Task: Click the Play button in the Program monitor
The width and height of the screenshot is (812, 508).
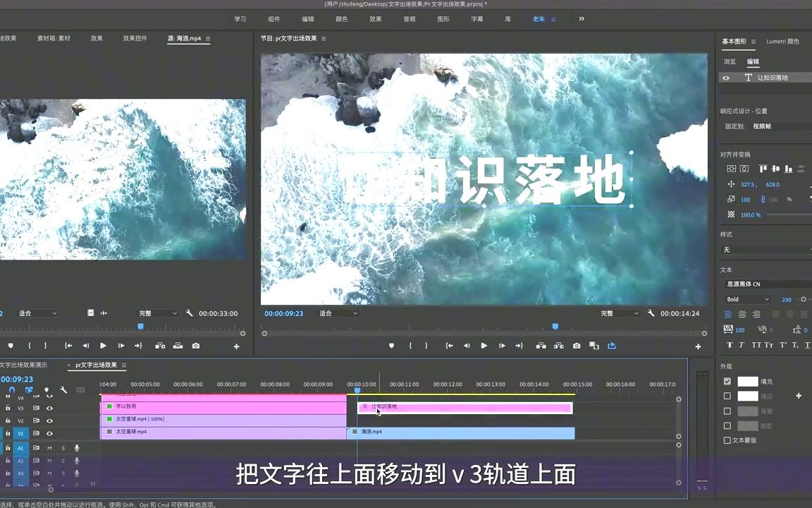Action: point(483,346)
